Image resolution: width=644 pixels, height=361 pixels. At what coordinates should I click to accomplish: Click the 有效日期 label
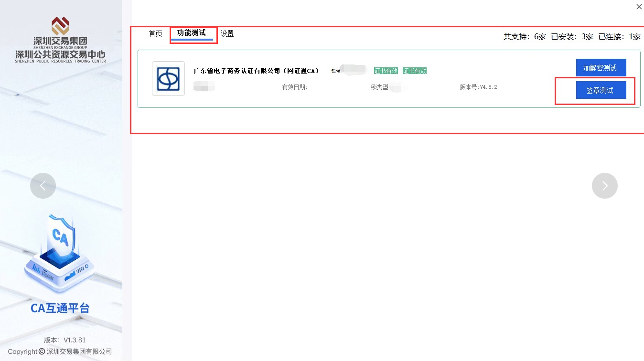[x=294, y=87]
